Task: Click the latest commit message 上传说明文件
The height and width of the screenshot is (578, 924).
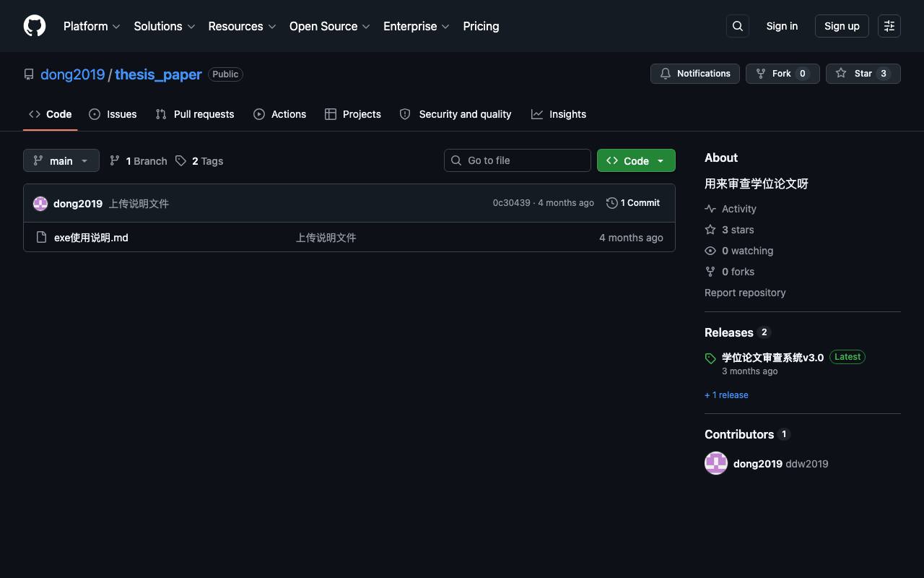Action: pos(139,204)
